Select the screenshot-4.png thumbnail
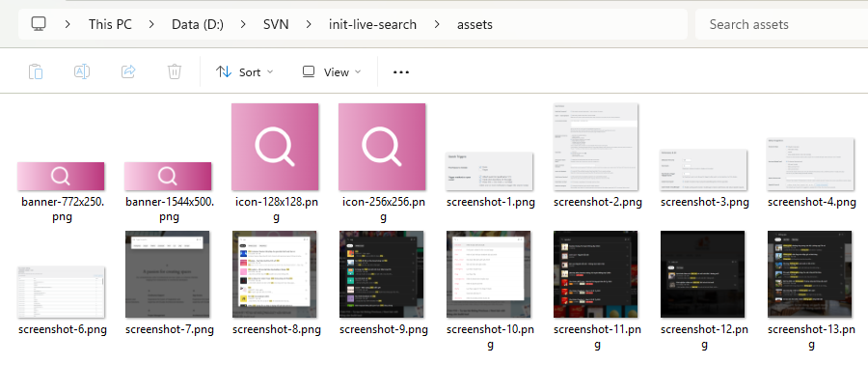 click(811, 164)
